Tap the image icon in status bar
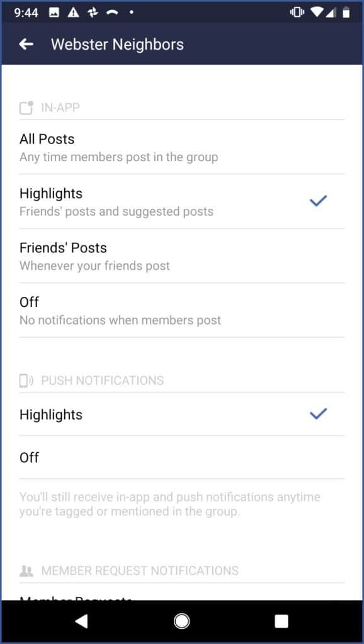The image size is (364, 644). click(x=54, y=13)
